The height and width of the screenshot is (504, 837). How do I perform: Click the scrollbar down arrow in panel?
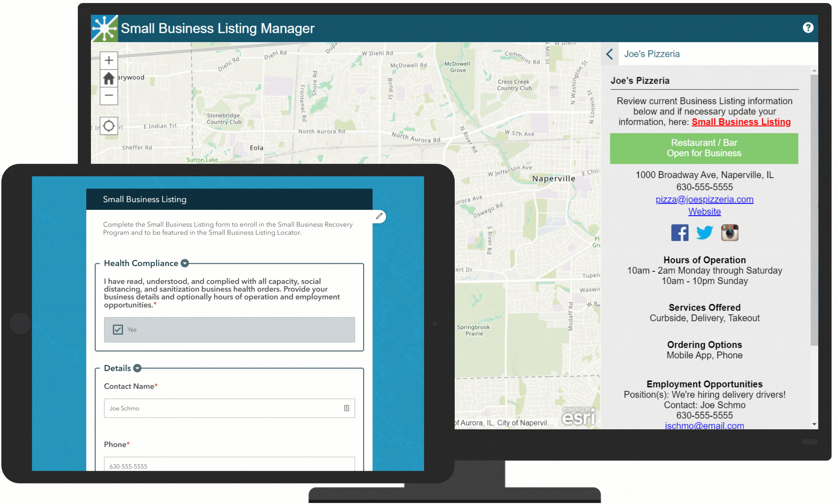tap(814, 424)
